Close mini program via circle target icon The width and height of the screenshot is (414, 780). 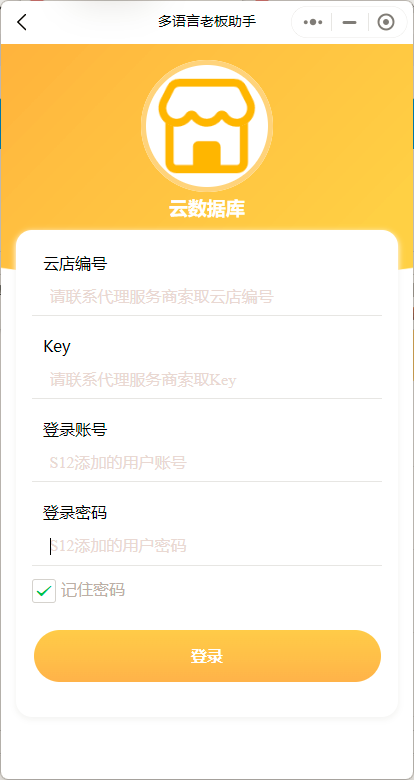click(386, 22)
